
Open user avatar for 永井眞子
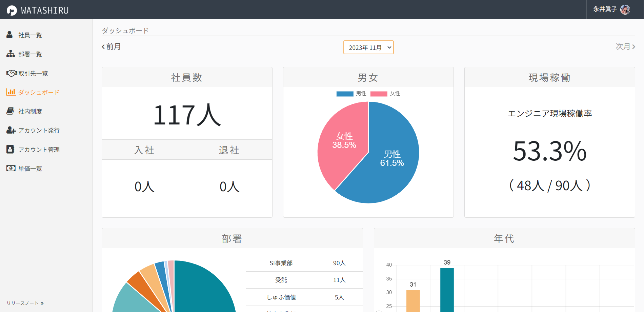[x=625, y=9]
